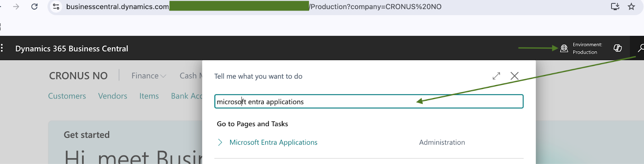This screenshot has width=644, height=164.
Task: Click the Tell me what you want to do title
Action: click(x=258, y=76)
